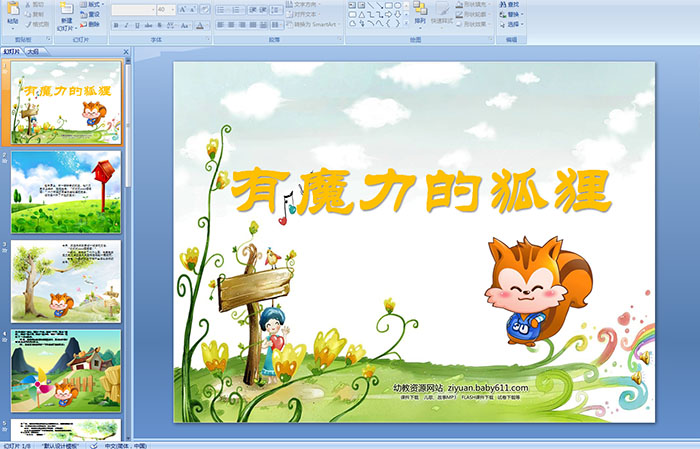Click the Delete slide (删除) icon
The width and height of the screenshot is (700, 449).
tap(91, 24)
